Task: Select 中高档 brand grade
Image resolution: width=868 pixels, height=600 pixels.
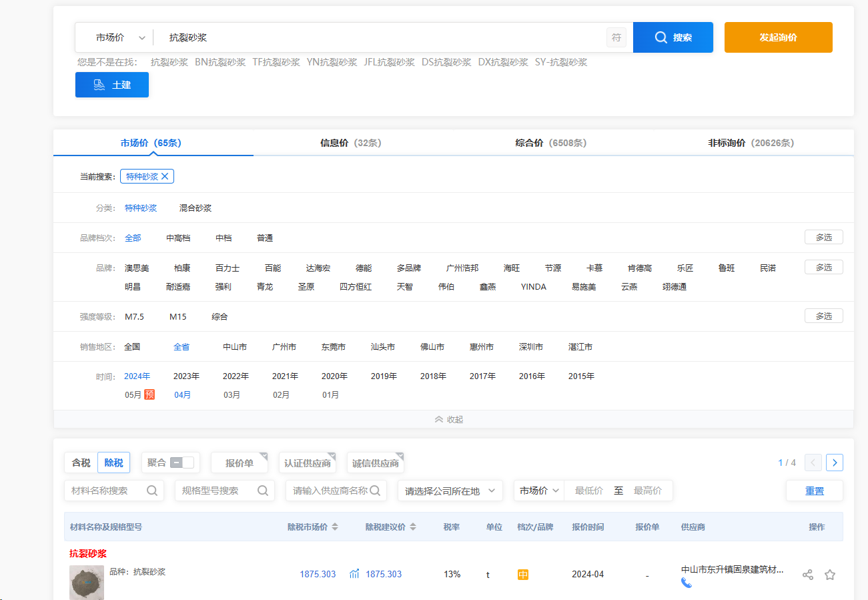Action: click(178, 238)
